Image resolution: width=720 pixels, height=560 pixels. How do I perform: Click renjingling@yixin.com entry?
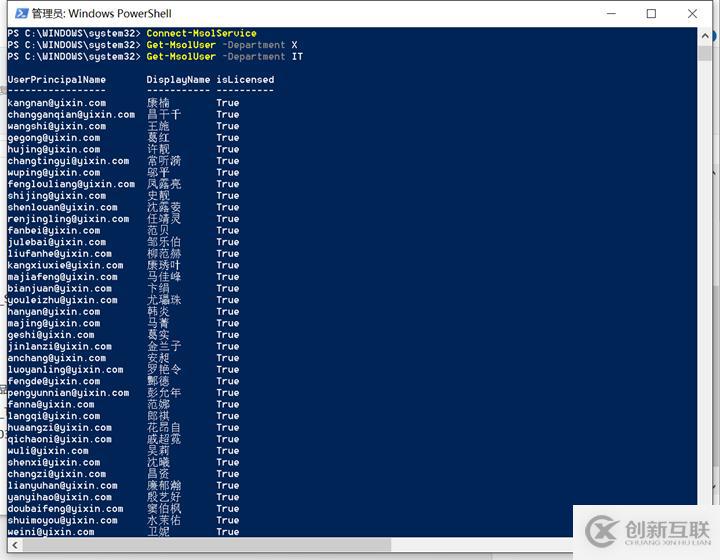(68, 219)
